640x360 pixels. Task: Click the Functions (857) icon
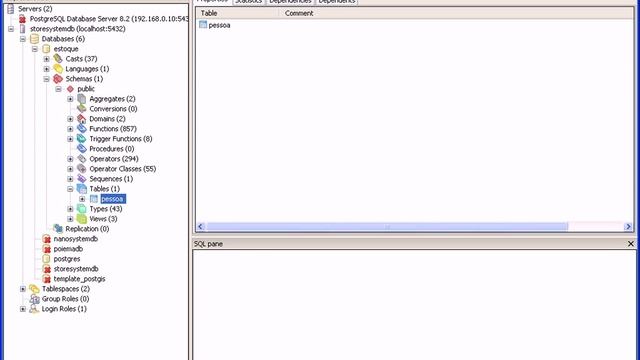(82, 129)
